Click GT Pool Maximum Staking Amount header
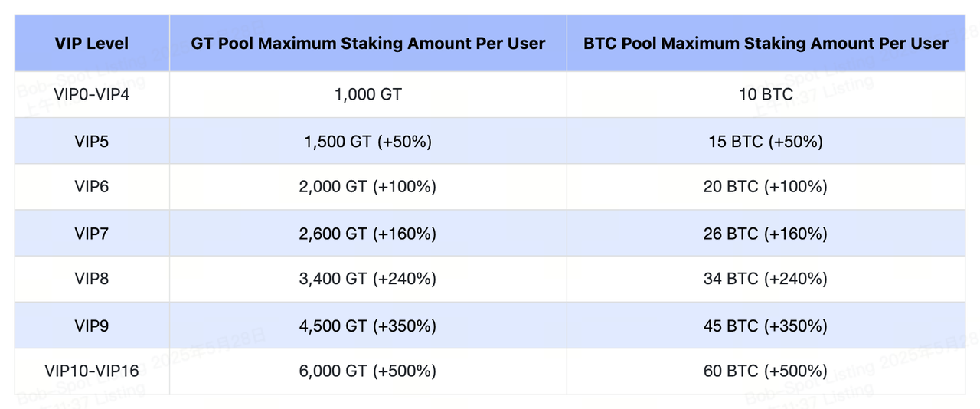Screen dimensions: 980x409 pyautogui.click(x=367, y=44)
